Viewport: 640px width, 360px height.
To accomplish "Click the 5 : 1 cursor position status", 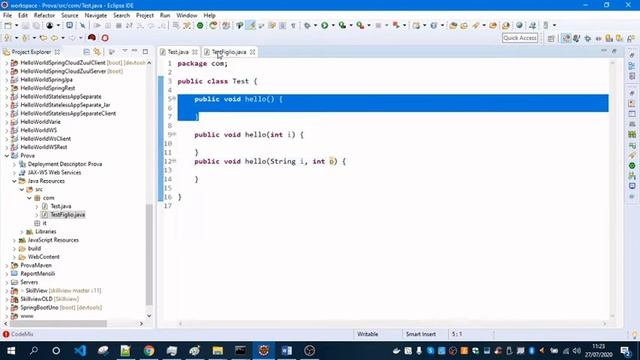I will pyautogui.click(x=457, y=334).
